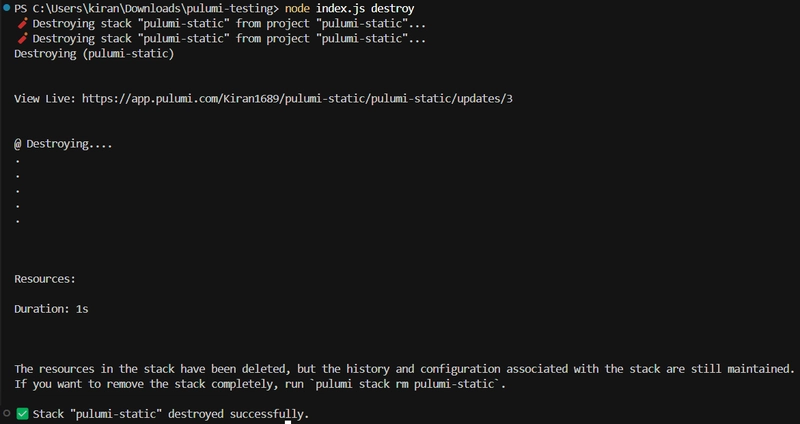
Task: Click the hollow circle beside the success line
Action: (x=6, y=413)
